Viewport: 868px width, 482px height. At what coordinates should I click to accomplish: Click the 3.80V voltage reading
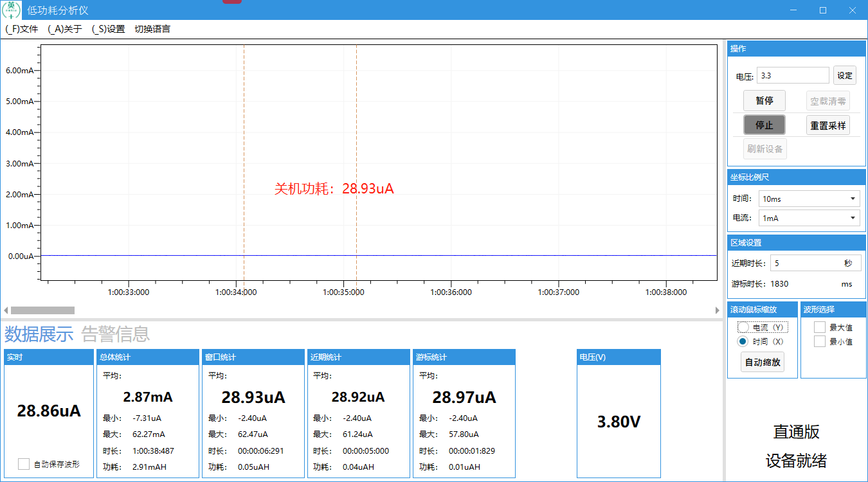click(x=619, y=422)
